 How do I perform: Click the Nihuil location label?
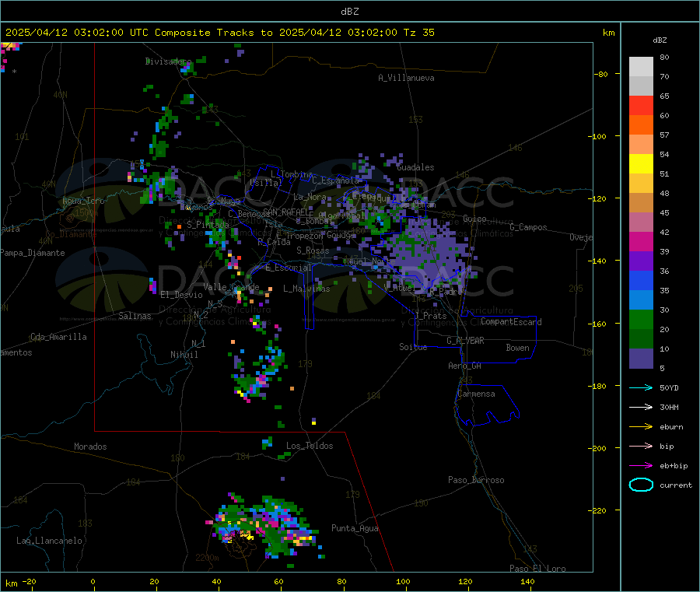click(184, 355)
